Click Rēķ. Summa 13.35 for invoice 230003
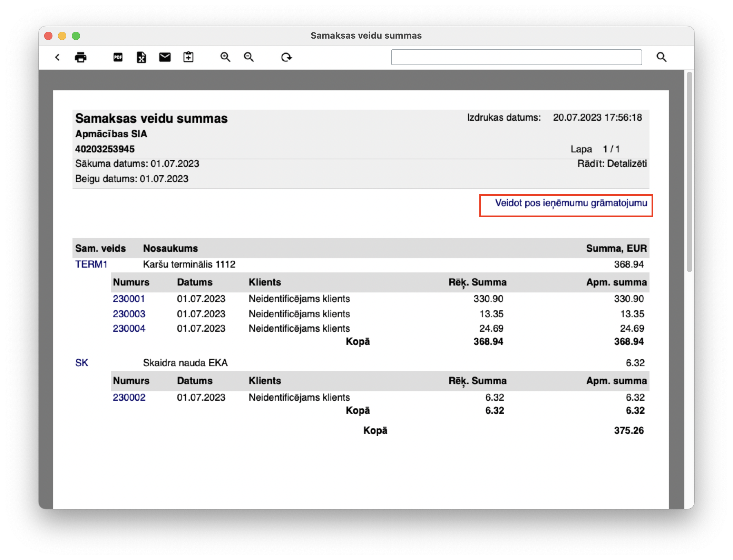The height and width of the screenshot is (560, 733). 491,314
